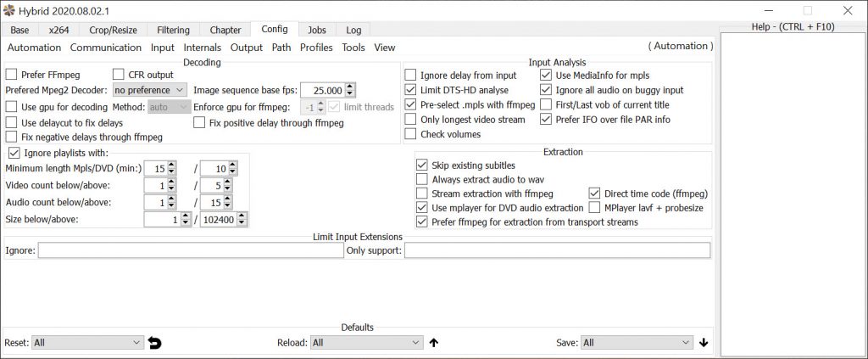Viewport: 868px width, 359px height.
Task: Increase Minimum length Mpls value 15
Action: click(x=171, y=165)
